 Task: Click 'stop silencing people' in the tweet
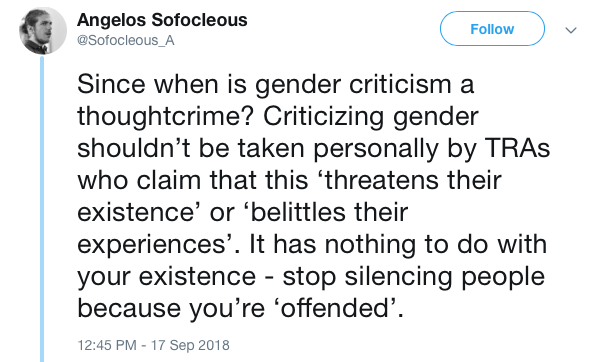click(413, 277)
